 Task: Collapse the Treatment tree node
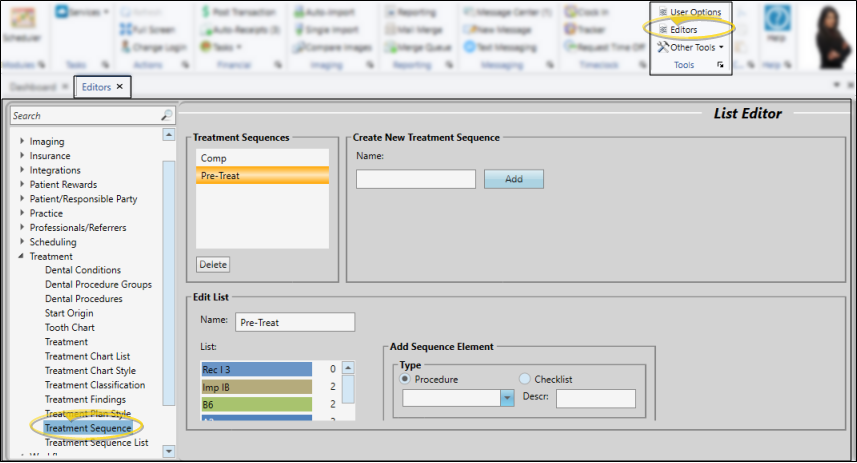(x=23, y=256)
